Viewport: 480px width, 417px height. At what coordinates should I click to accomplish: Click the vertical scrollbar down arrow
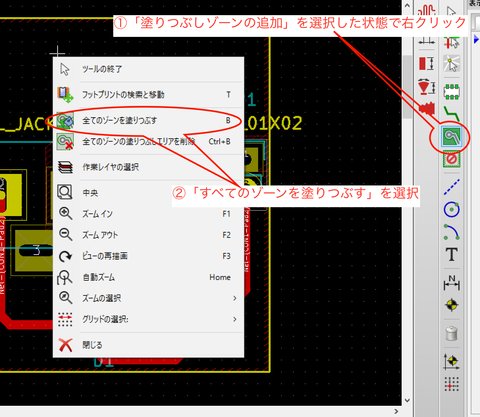point(407,400)
